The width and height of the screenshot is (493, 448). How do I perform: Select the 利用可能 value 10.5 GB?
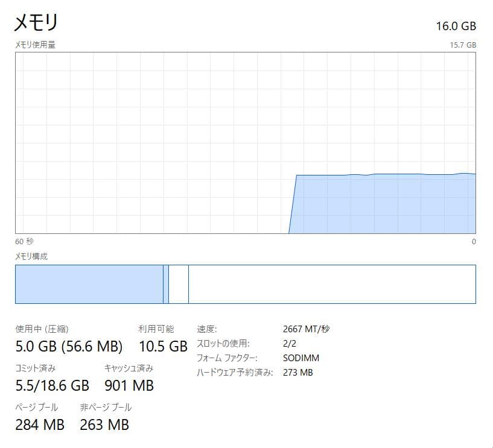point(162,347)
